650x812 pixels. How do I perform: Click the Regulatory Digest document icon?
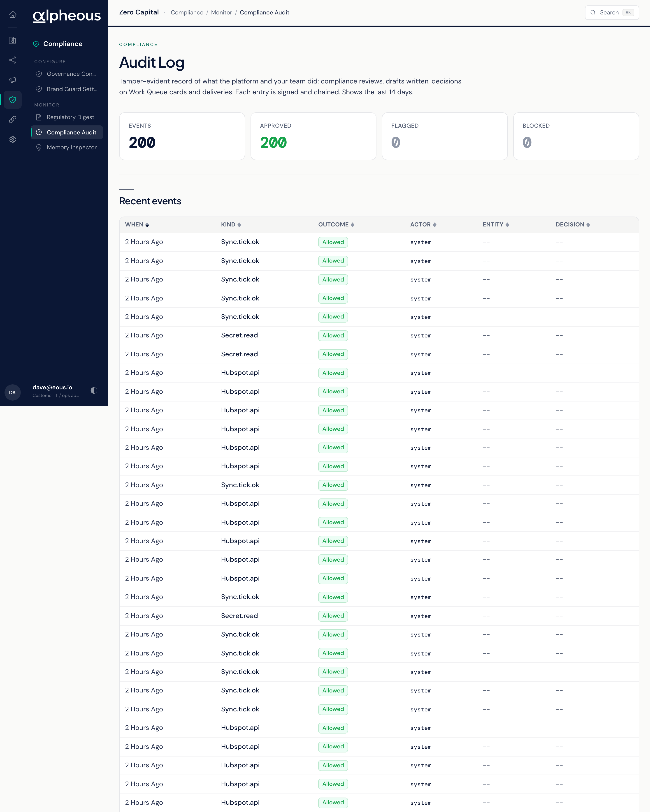pyautogui.click(x=39, y=117)
